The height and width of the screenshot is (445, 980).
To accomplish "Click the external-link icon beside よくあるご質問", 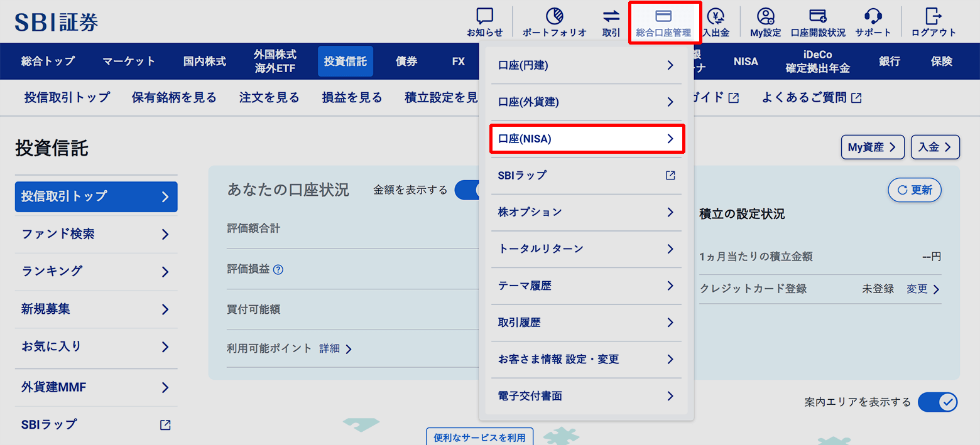I will 856,97.
